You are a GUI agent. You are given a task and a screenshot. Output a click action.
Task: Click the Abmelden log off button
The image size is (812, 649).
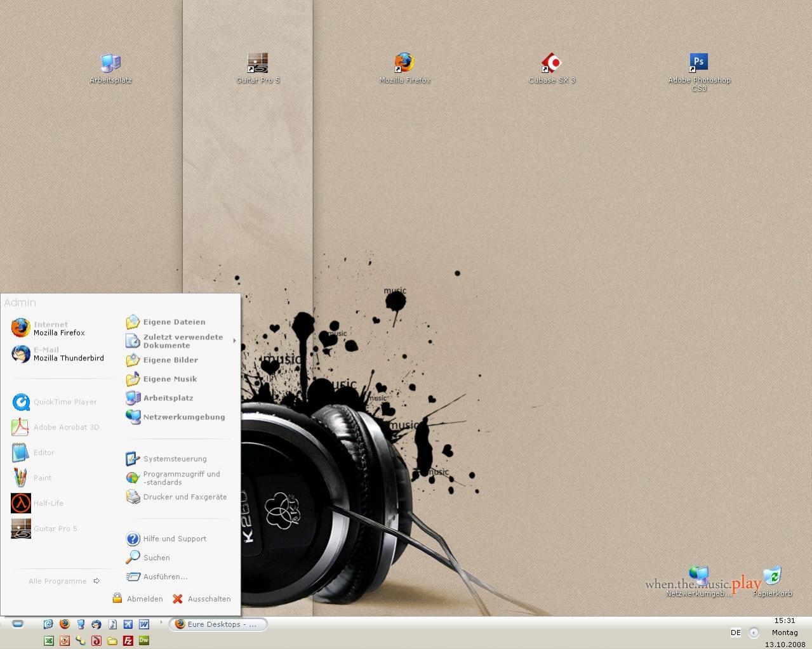[138, 598]
